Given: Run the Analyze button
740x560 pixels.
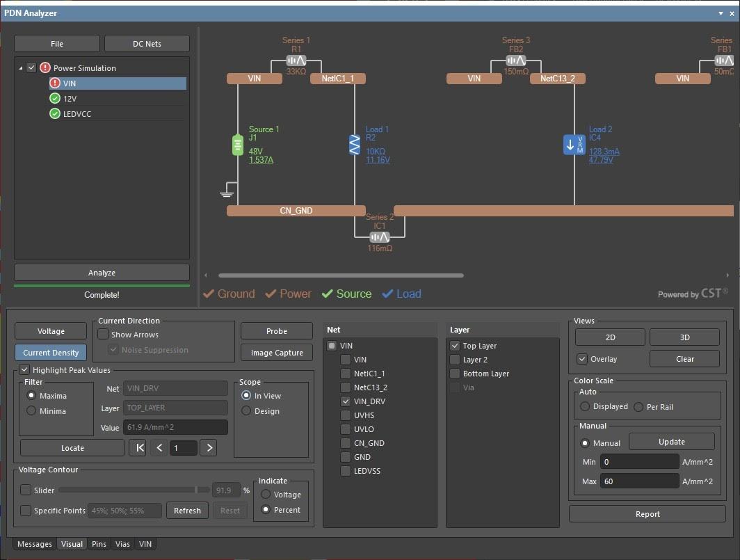Looking at the screenshot, I should click(x=102, y=273).
